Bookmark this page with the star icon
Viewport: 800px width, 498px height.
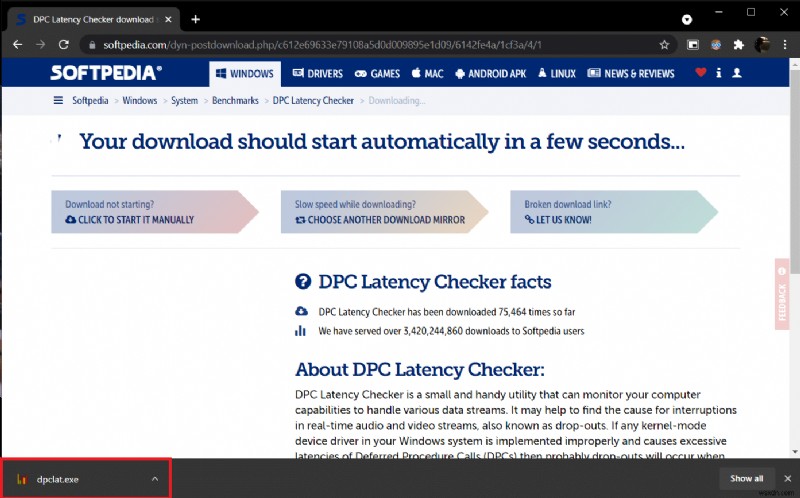(664, 45)
